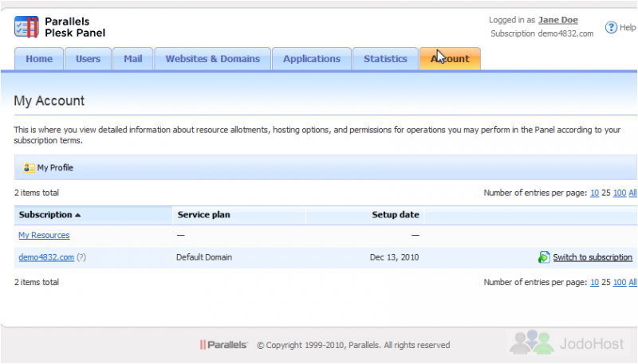Click the top 2 items total text

click(37, 193)
